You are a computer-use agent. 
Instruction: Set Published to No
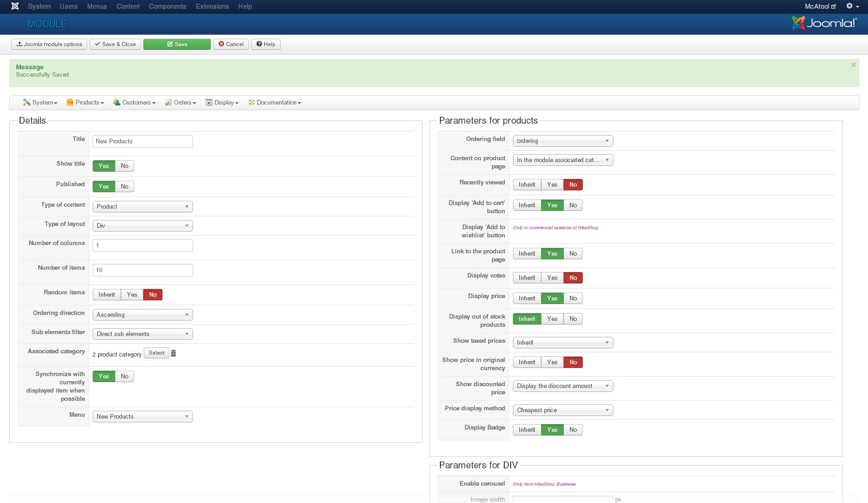click(125, 186)
